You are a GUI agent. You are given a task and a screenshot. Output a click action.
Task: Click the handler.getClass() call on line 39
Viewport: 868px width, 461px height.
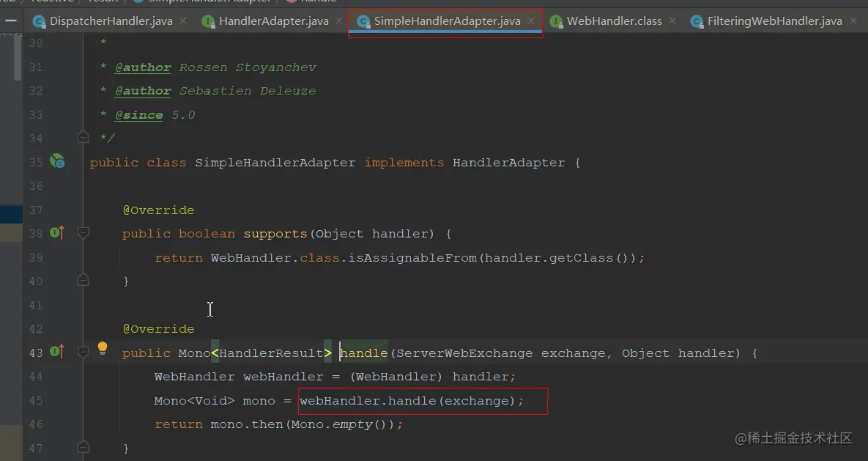point(558,258)
